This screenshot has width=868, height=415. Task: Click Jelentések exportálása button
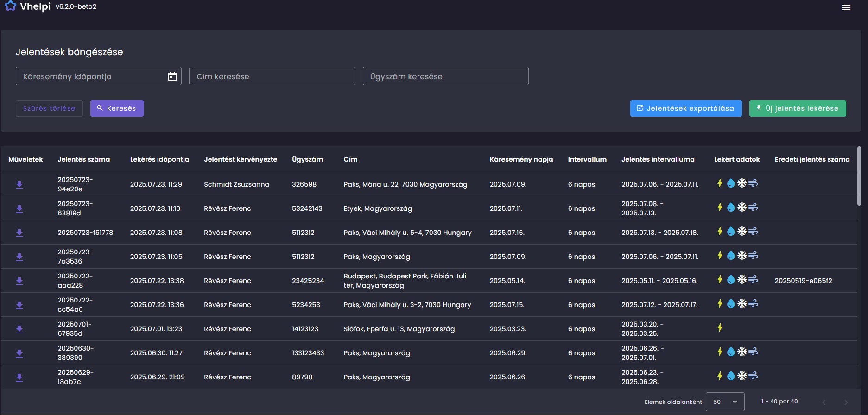(686, 108)
